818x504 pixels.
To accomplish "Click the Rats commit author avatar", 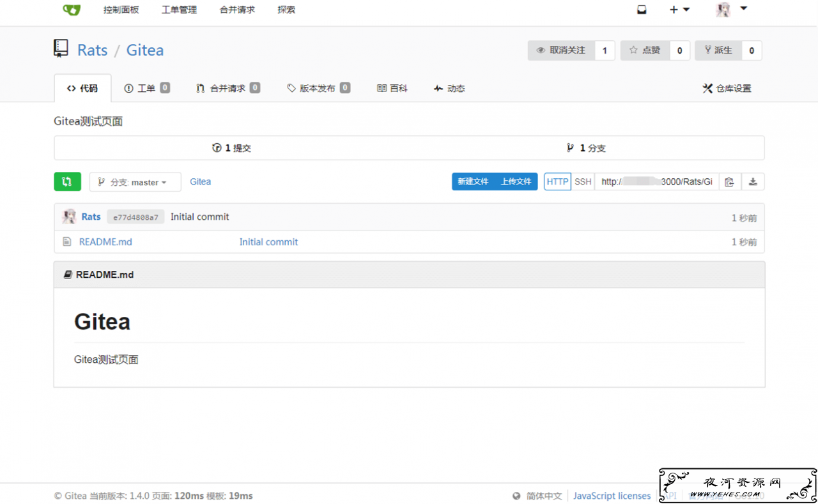I will (x=69, y=217).
